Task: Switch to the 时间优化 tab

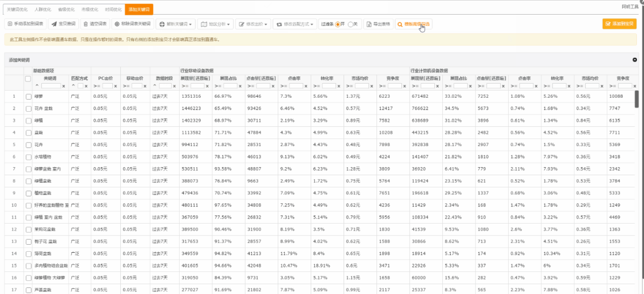Action: pyautogui.click(x=113, y=9)
